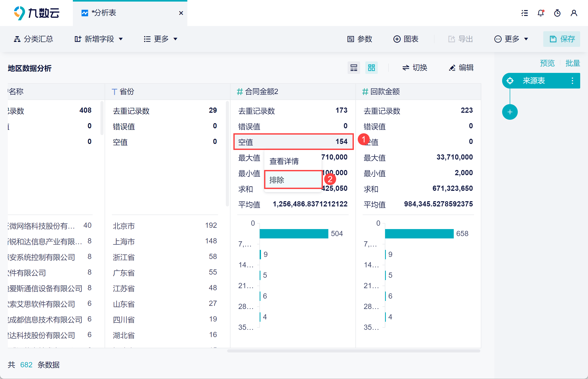Switch to table list view toggle
This screenshot has width=588, height=379.
(354, 68)
